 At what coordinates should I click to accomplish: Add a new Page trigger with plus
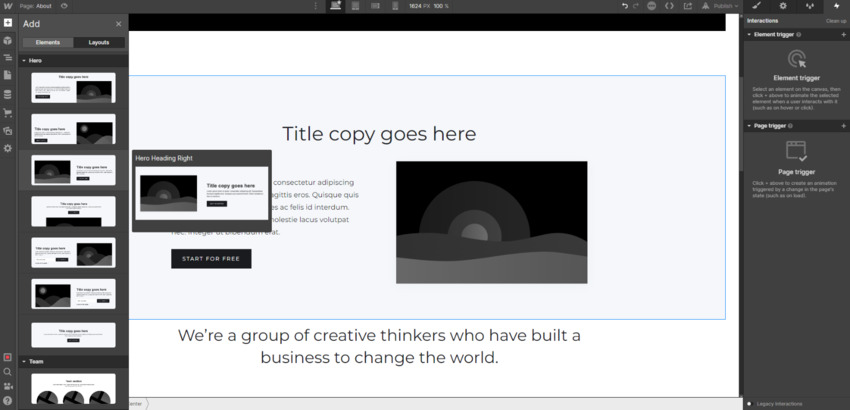[x=843, y=126]
